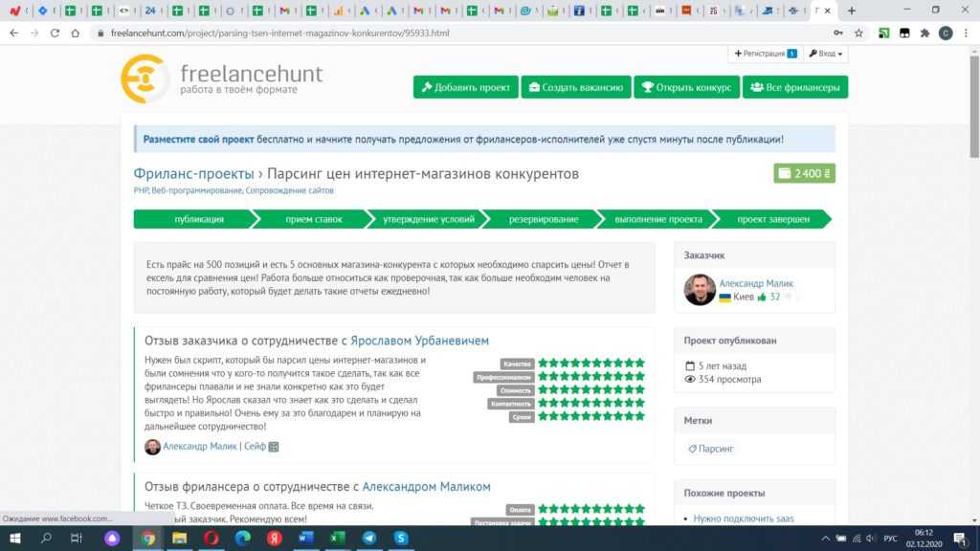Open Александром Маликом link in freelancer review

pos(426,486)
